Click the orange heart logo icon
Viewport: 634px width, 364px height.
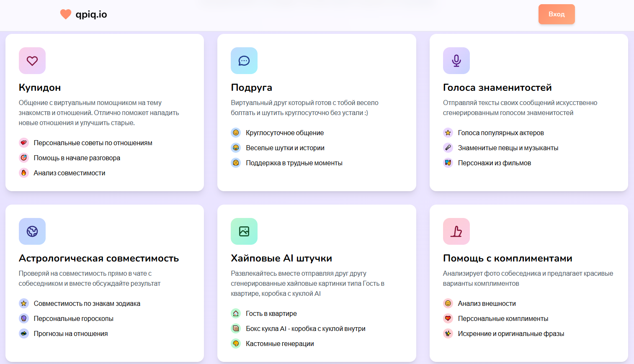(x=66, y=14)
